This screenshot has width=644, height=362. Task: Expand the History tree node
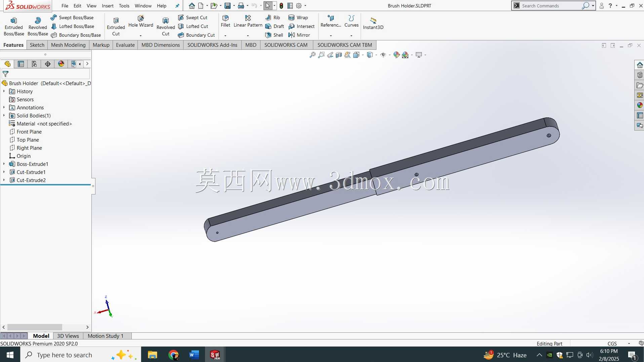pyautogui.click(x=4, y=91)
